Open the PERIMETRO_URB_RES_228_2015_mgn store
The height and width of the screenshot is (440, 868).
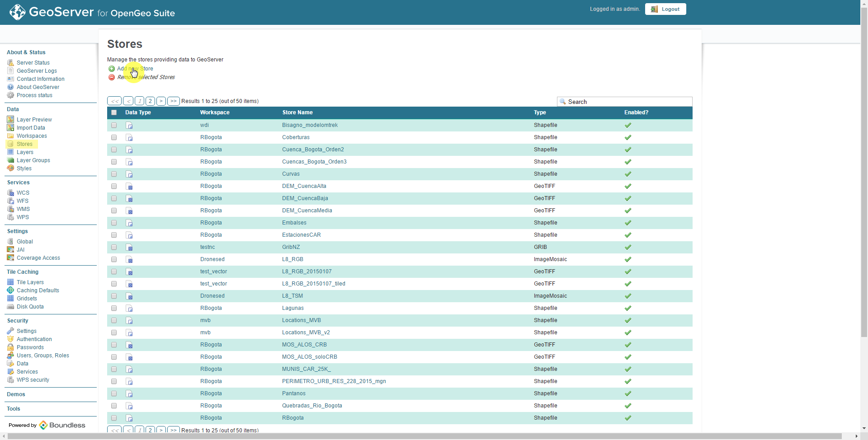tap(334, 381)
